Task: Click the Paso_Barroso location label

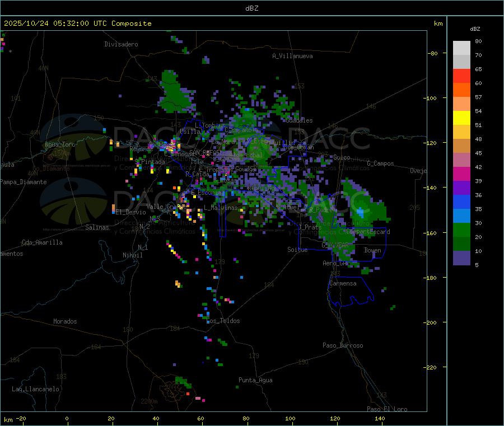Action: point(343,345)
